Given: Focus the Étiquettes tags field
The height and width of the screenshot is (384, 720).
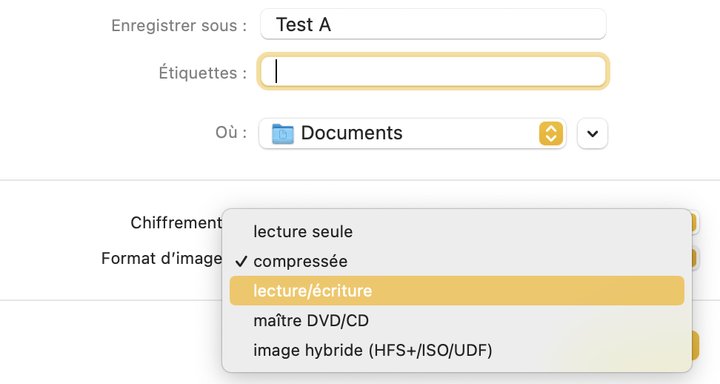Looking at the screenshot, I should point(433,72).
